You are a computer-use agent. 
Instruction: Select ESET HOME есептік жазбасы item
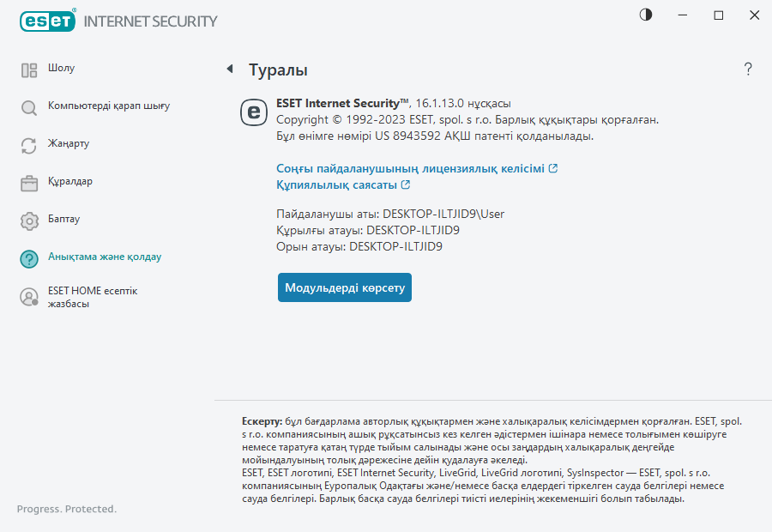pos(93,297)
